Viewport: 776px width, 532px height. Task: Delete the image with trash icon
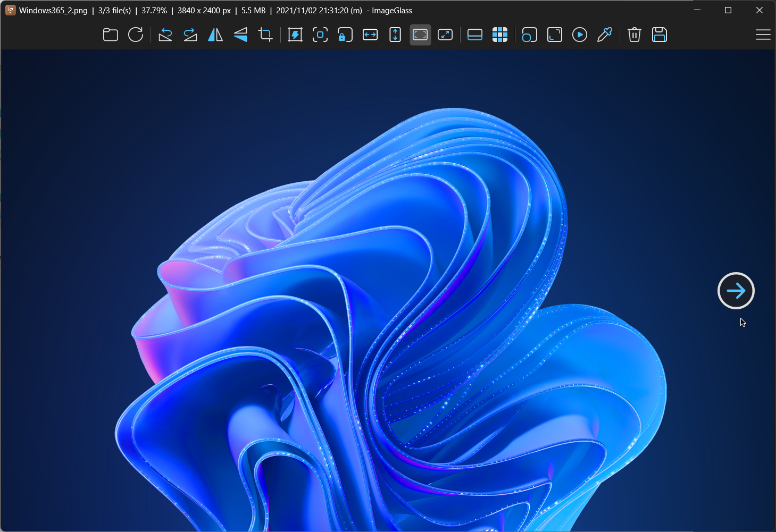[x=635, y=35]
